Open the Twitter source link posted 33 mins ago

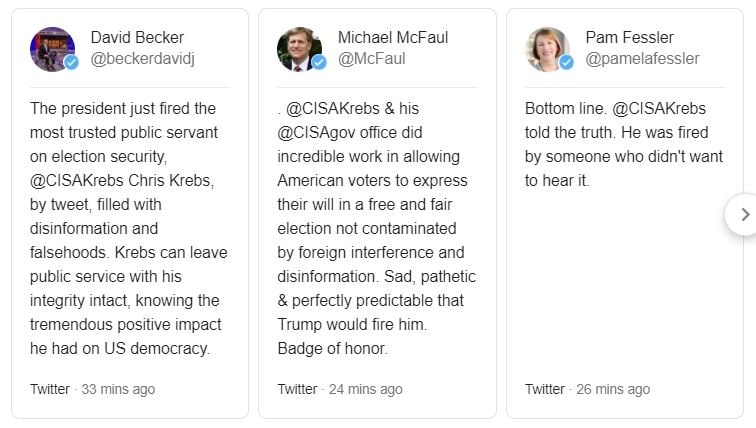point(50,389)
